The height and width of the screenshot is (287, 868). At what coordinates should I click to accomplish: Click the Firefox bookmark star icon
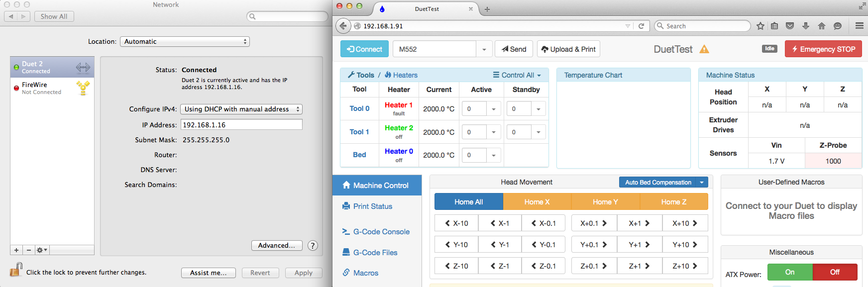point(760,26)
